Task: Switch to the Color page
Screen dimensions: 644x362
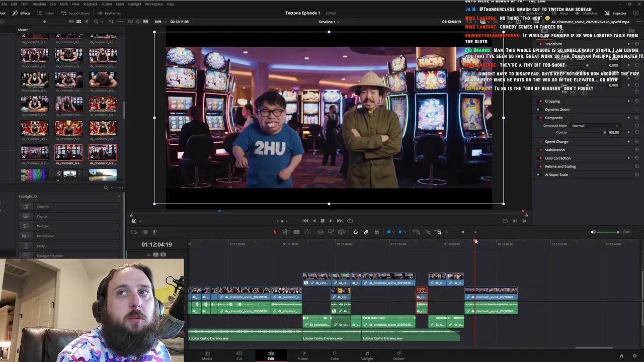Action: [335, 356]
